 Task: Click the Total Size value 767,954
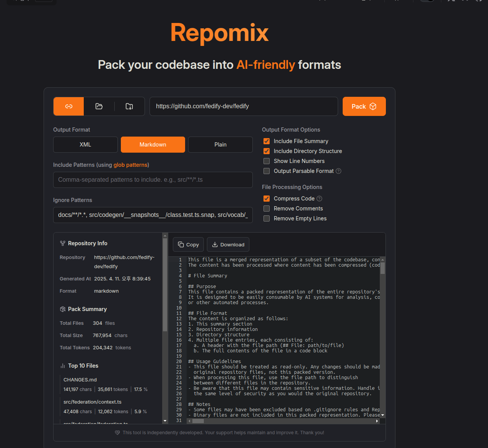pos(102,336)
